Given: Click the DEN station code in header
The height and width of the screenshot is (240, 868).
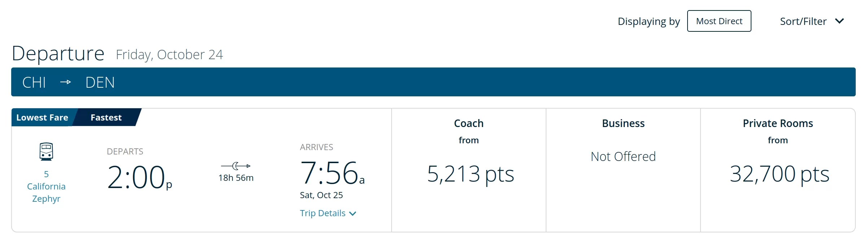Looking at the screenshot, I should (x=100, y=82).
